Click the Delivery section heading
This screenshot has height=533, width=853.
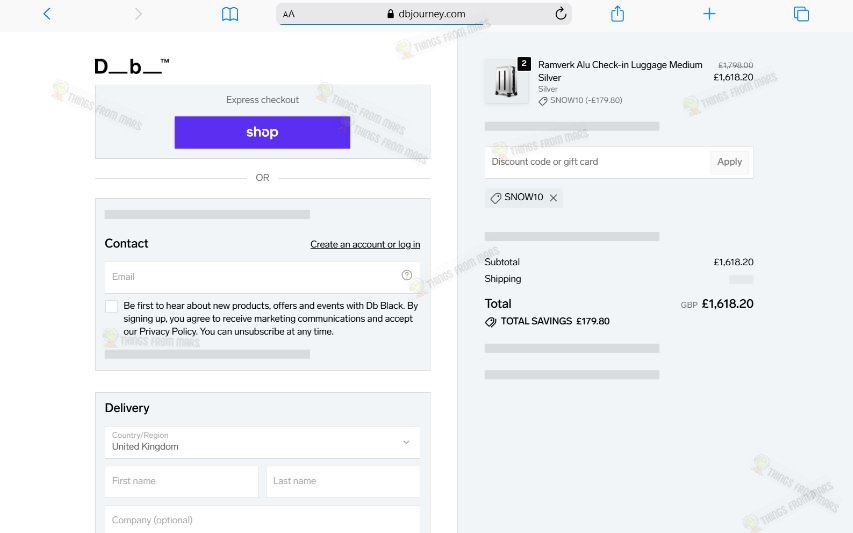pos(127,408)
